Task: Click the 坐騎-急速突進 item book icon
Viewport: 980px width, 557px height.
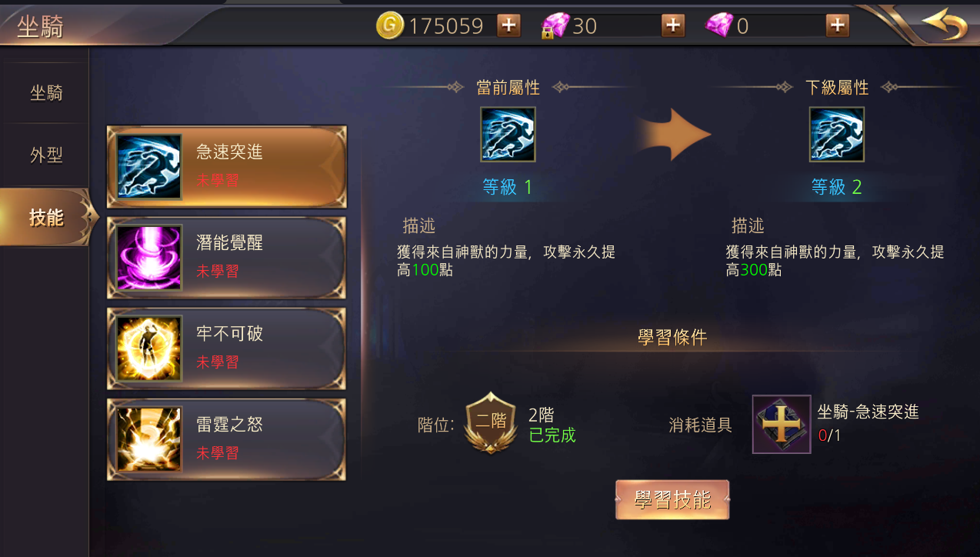Action: click(x=782, y=424)
